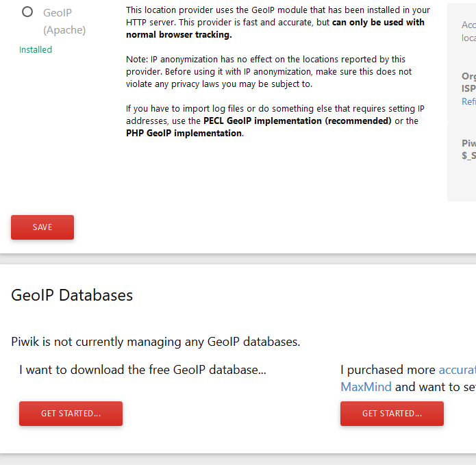Click GET STARTED under free GeoIP database

click(71, 414)
